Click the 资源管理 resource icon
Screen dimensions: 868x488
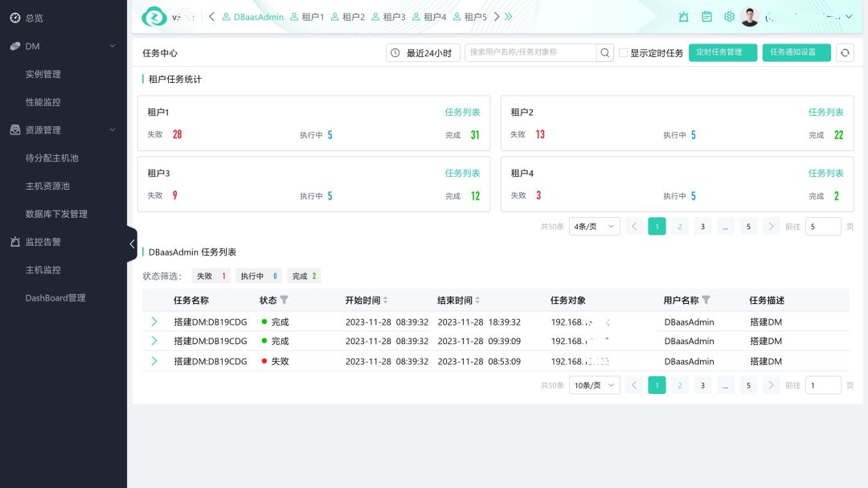point(15,129)
